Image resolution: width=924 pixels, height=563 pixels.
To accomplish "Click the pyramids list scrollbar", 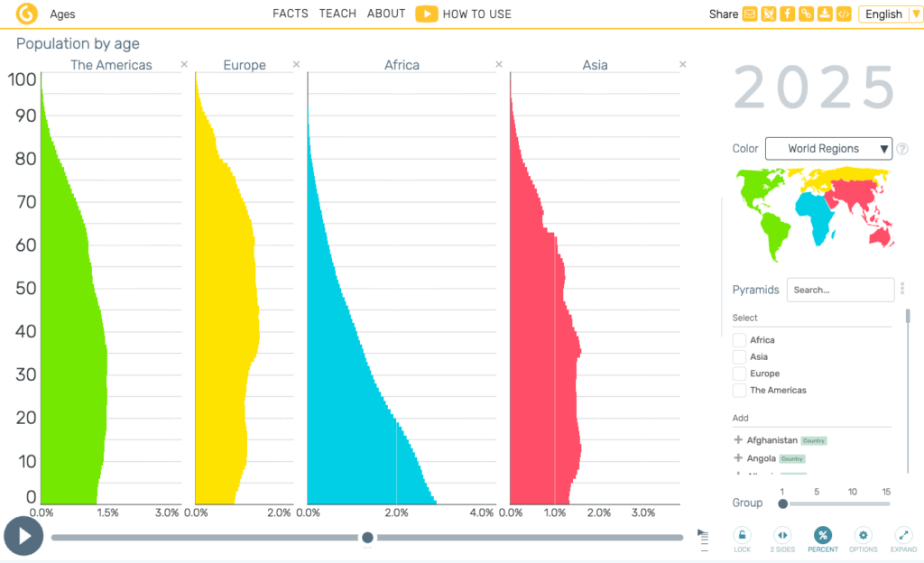I will [908, 317].
